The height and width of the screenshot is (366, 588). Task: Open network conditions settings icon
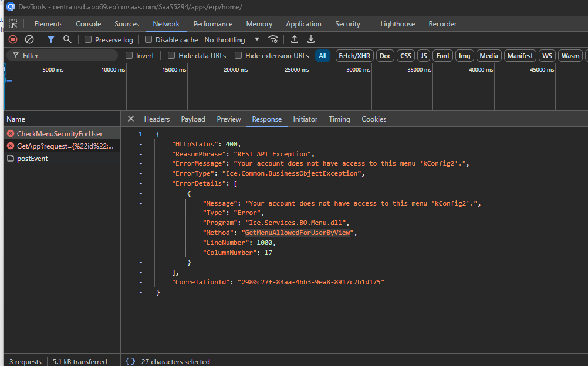click(273, 39)
